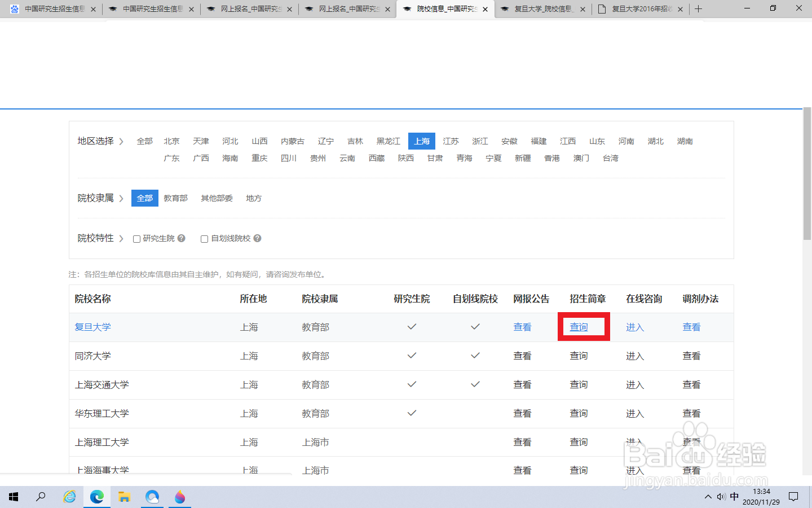Viewport: 812px width, 508px height.
Task: Filter region by 天津
Action: (201, 141)
